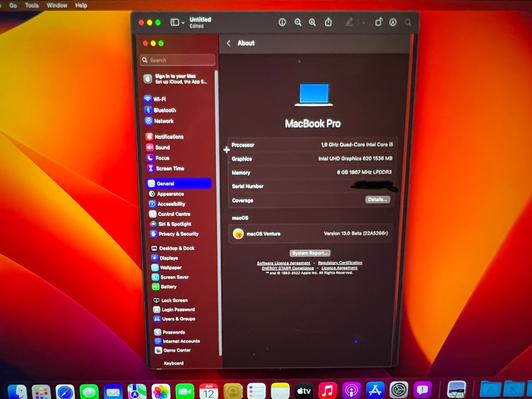Open Safari from the Dock
532x399 pixels.
click(65, 392)
